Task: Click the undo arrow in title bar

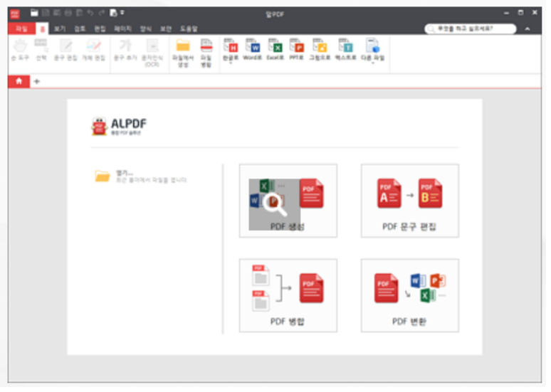Action: click(x=90, y=13)
